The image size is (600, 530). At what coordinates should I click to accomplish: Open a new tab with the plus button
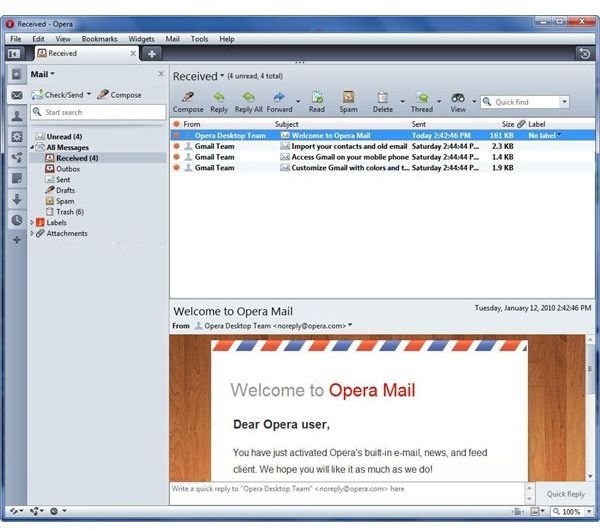[x=152, y=54]
